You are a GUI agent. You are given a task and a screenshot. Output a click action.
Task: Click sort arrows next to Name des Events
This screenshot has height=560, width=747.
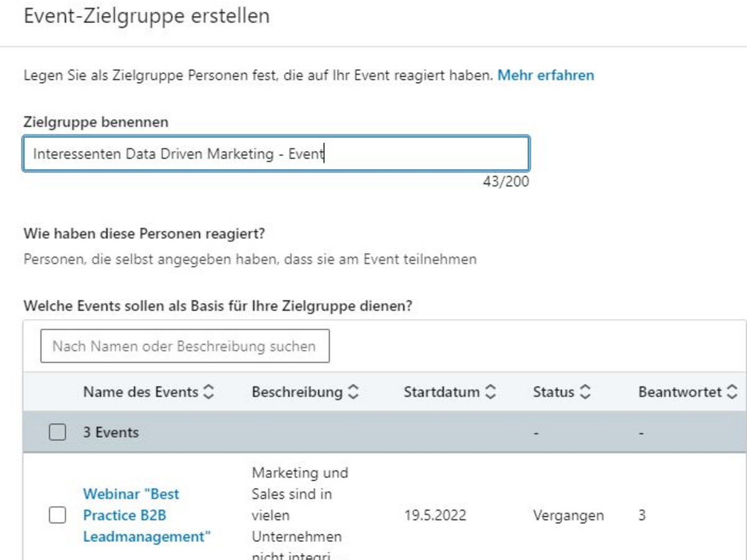209,392
